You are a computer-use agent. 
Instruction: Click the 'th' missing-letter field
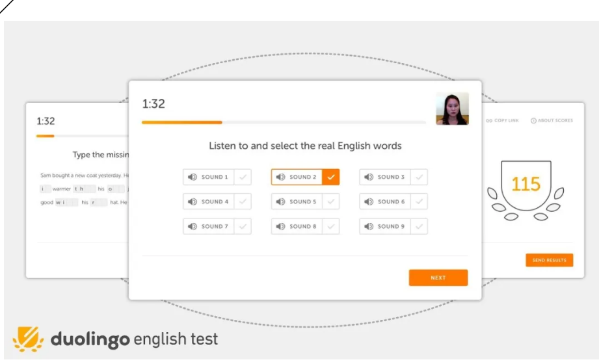85,188
